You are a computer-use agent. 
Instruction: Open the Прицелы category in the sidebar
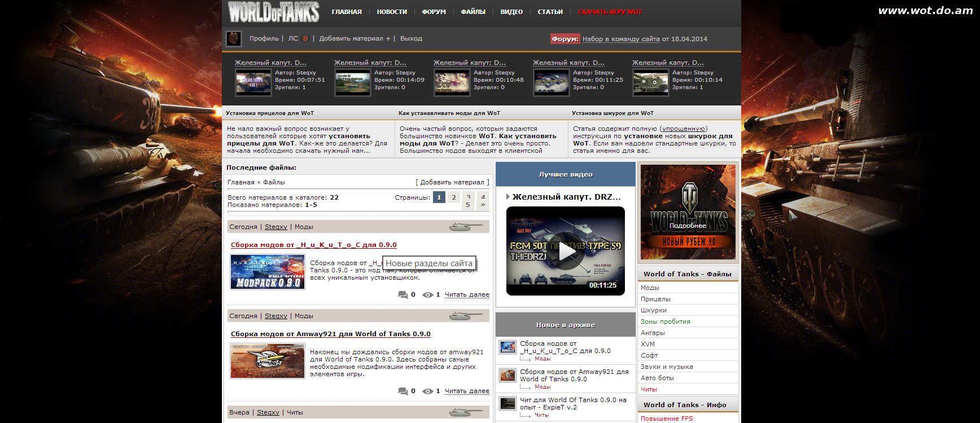click(x=655, y=299)
